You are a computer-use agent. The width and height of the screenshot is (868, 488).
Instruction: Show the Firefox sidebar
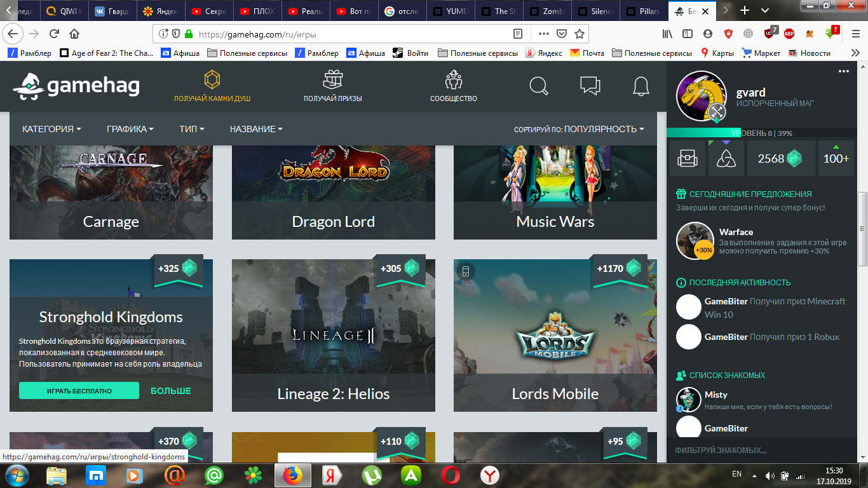click(x=688, y=34)
